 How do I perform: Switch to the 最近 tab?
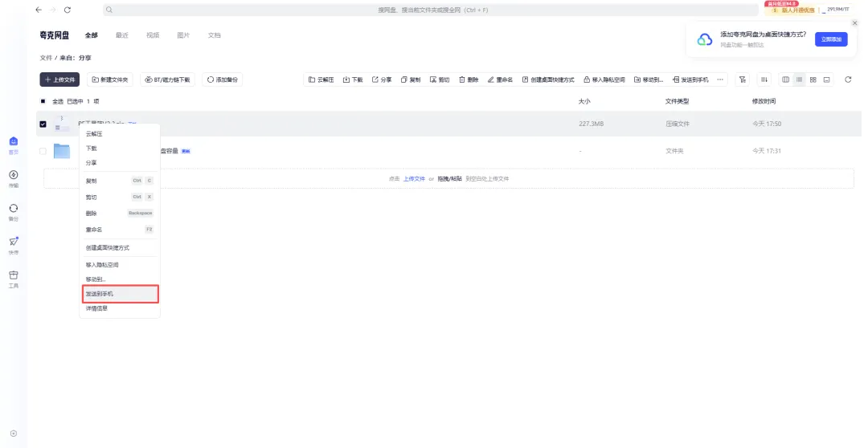[x=122, y=35]
